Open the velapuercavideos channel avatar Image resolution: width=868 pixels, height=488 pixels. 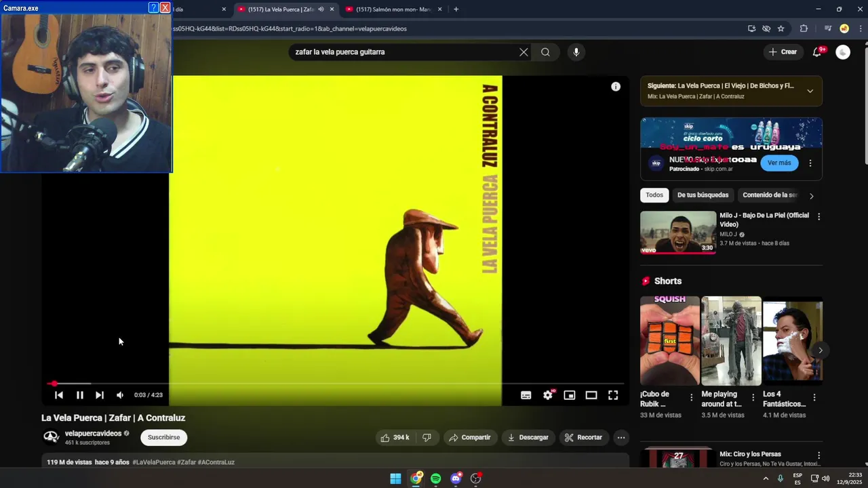tap(51, 437)
